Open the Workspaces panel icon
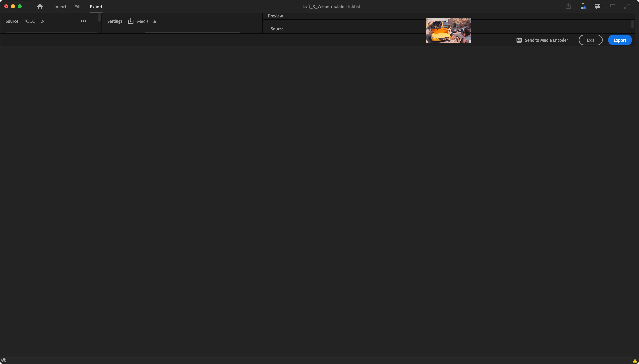The width and height of the screenshot is (639, 364). (x=612, y=6)
